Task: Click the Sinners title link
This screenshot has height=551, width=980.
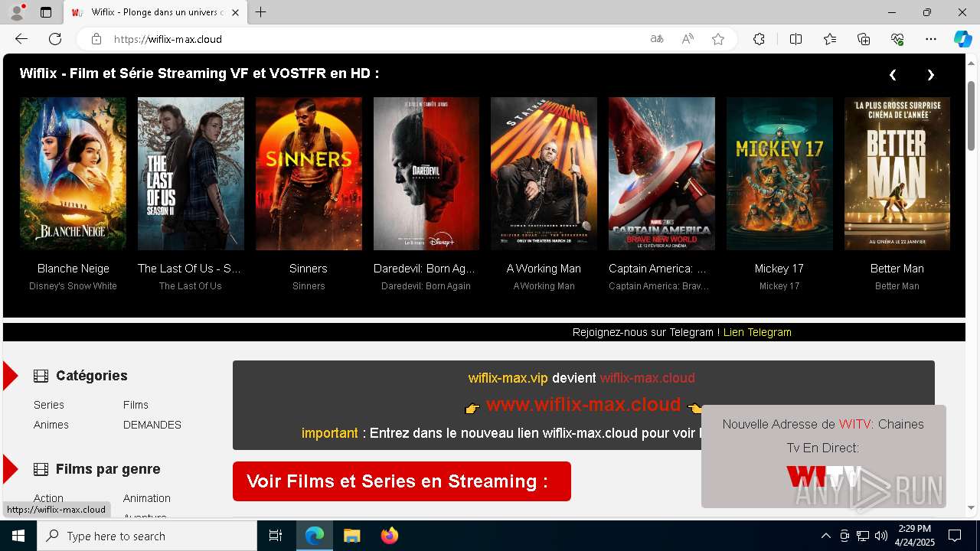Action: pyautogui.click(x=309, y=269)
